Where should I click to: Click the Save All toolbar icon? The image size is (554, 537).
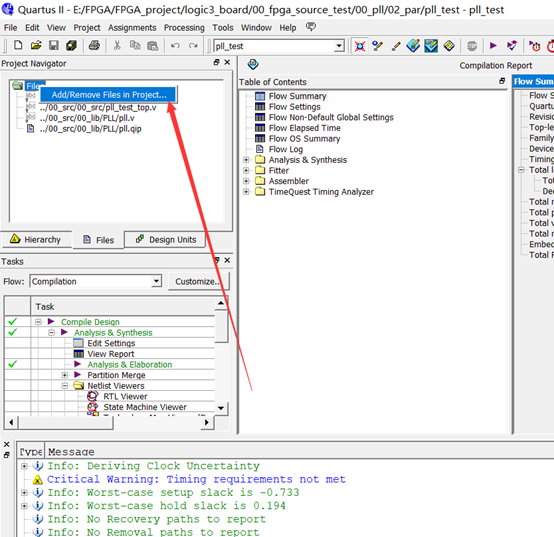coord(71,46)
